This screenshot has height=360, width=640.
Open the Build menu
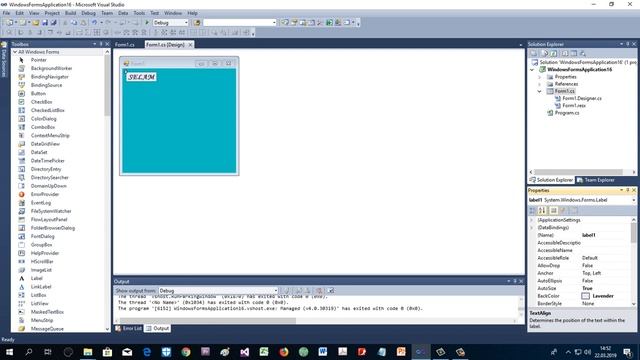70,13
